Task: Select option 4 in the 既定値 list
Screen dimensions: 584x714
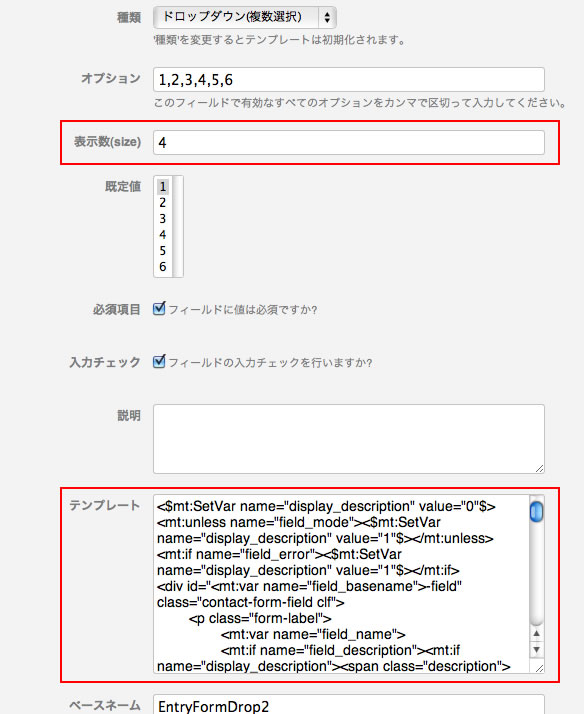Action: point(163,235)
